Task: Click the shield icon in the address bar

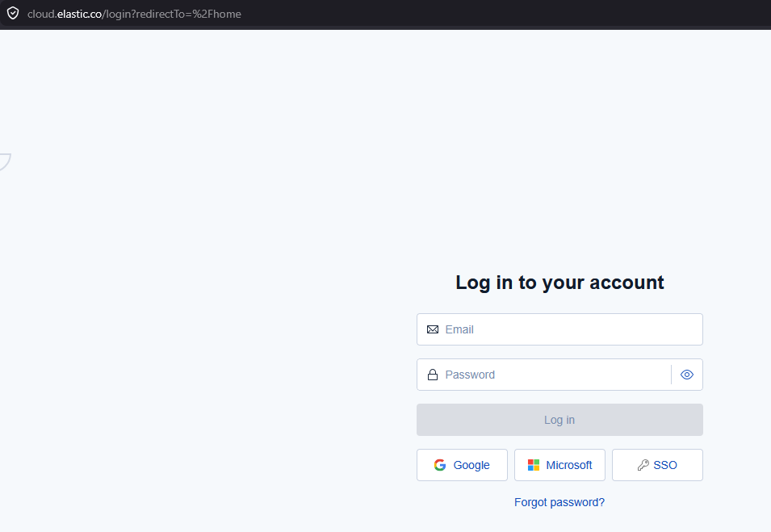Action: (x=13, y=13)
